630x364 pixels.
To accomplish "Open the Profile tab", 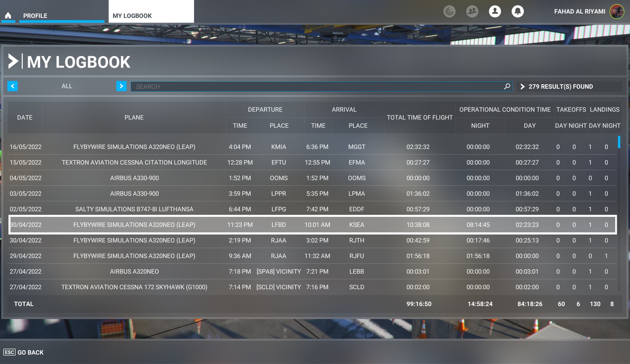I will click(x=35, y=16).
